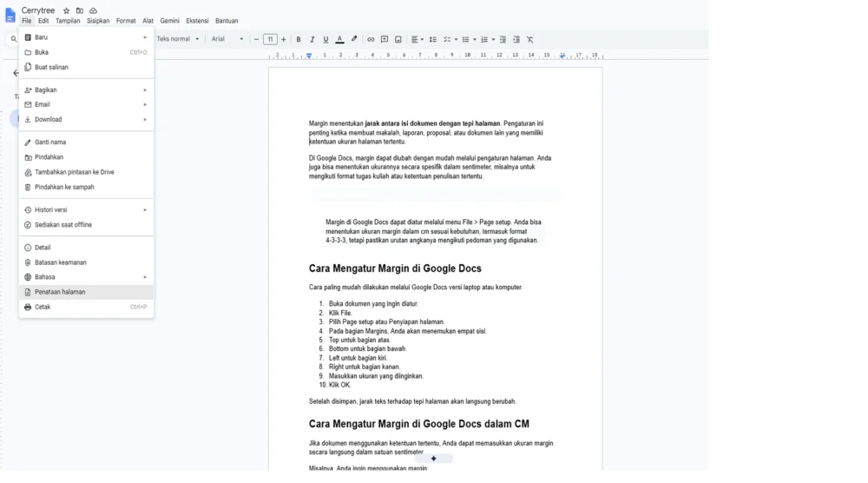Choose Buka from the File menu
Viewport: 868px width, 483px height.
[86, 53]
